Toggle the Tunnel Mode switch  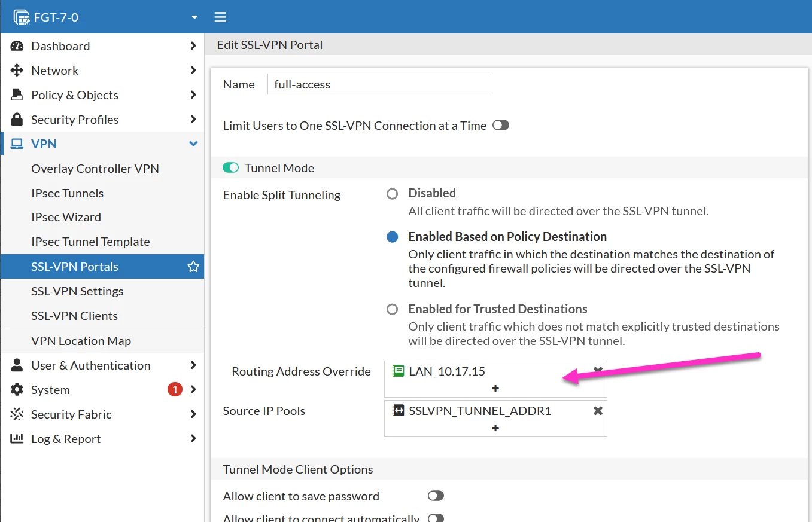tap(231, 168)
